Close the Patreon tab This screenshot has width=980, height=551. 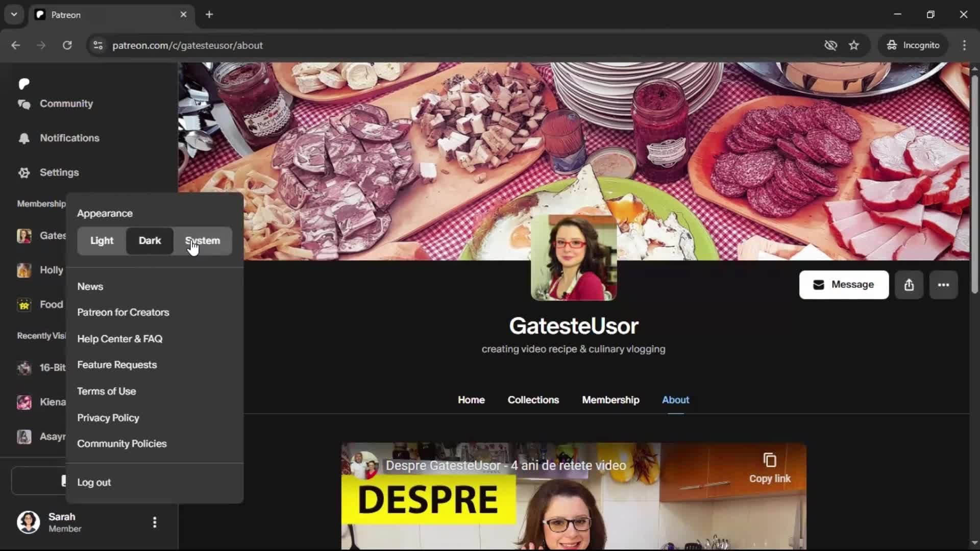[184, 15]
